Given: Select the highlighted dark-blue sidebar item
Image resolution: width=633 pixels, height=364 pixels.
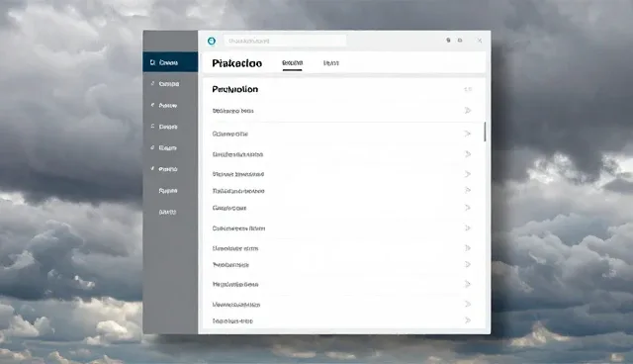Looking at the screenshot, I should coord(170,62).
